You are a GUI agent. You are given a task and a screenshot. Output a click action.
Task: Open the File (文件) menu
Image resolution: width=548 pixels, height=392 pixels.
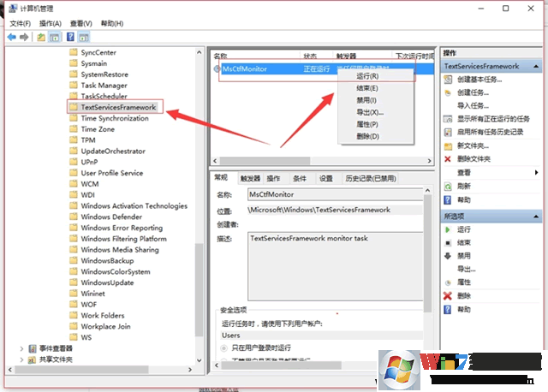click(x=20, y=23)
